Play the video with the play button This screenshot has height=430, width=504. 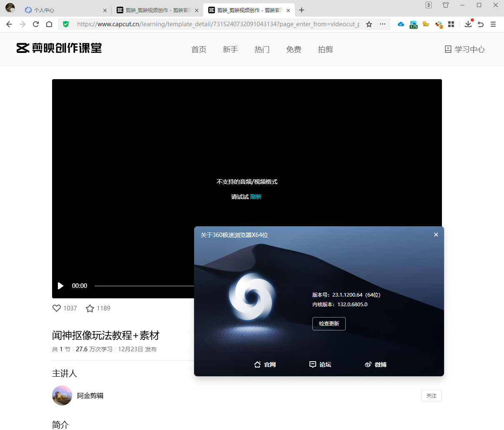point(61,286)
